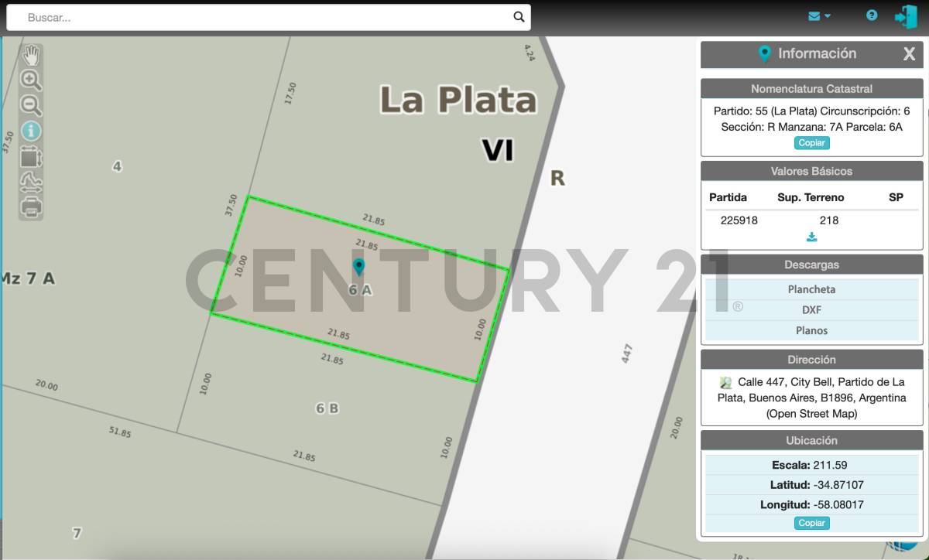929x560 pixels.
Task: Click the search magnifier icon
Action: click(x=519, y=17)
